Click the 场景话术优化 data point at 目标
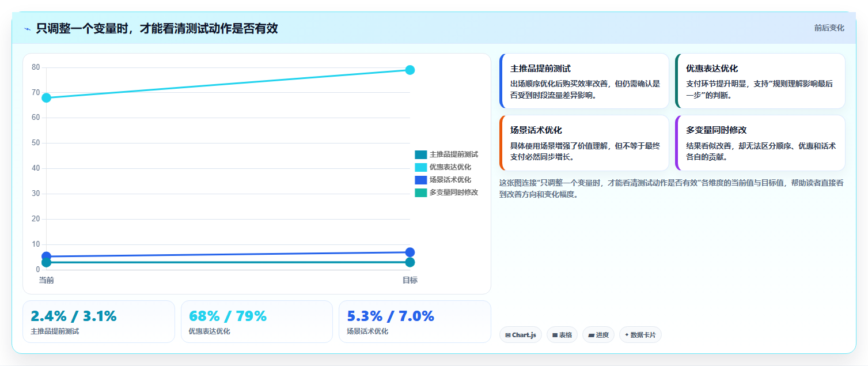The height and width of the screenshot is (366, 868). [x=410, y=252]
